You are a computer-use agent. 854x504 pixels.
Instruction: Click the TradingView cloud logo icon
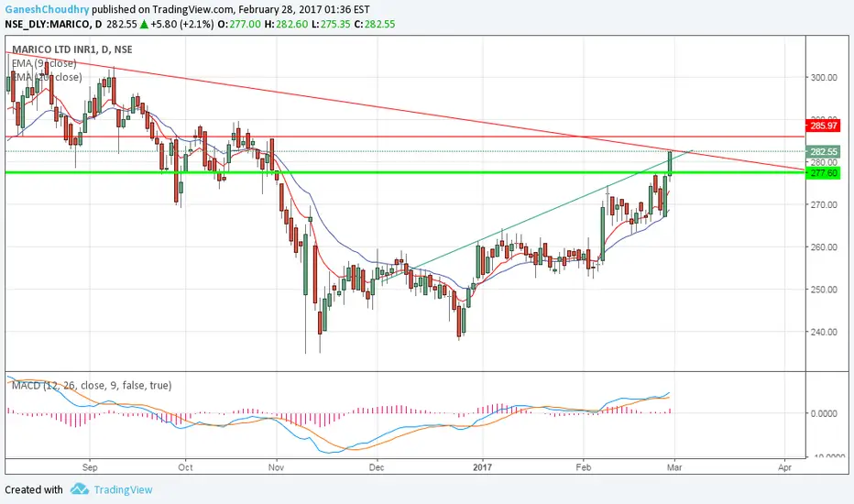pos(80,488)
